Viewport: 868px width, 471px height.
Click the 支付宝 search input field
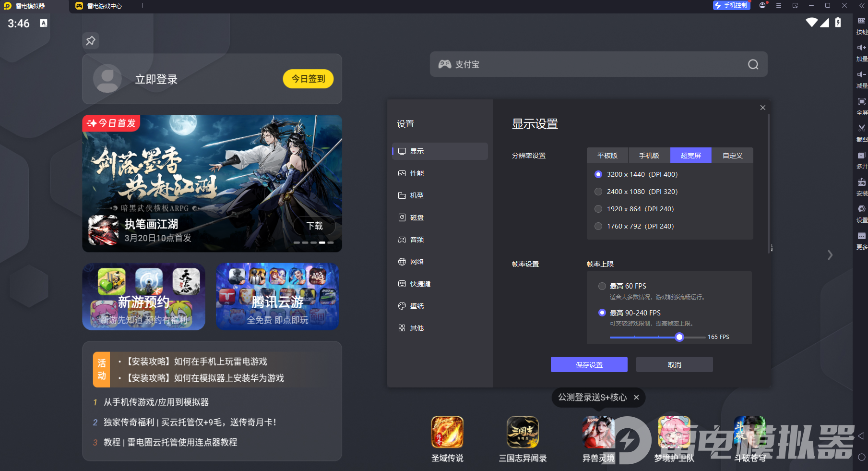click(599, 64)
